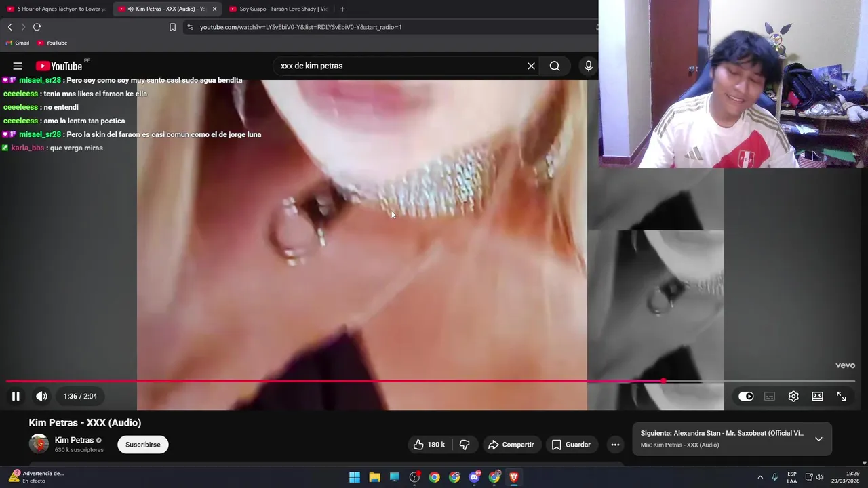Viewport: 868px width, 488px height.
Task: Seek on the red video progress bar
Action: (x=335, y=381)
